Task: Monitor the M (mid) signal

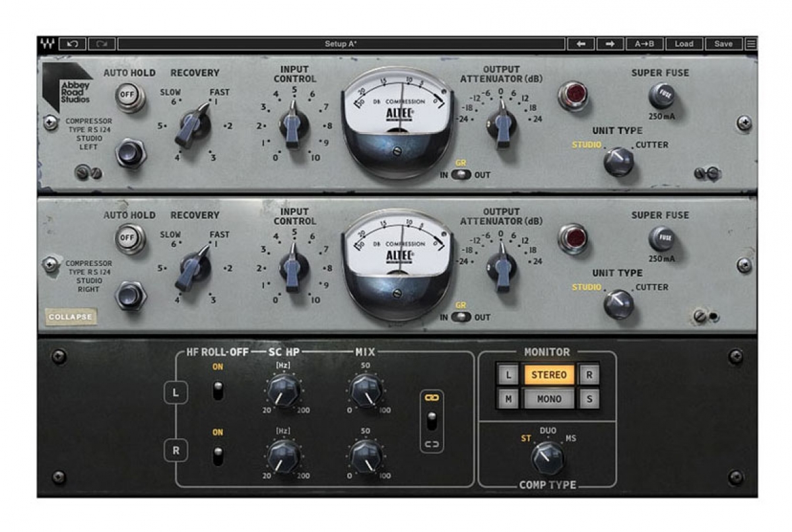Action: tap(508, 399)
